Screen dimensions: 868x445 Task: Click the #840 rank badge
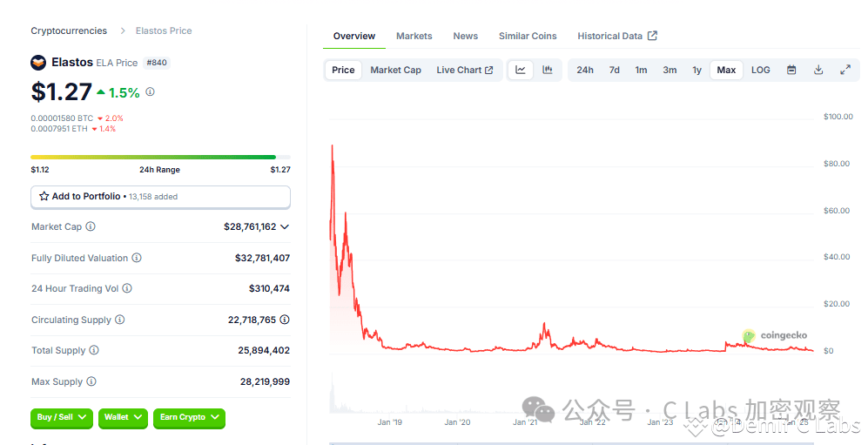coord(157,63)
